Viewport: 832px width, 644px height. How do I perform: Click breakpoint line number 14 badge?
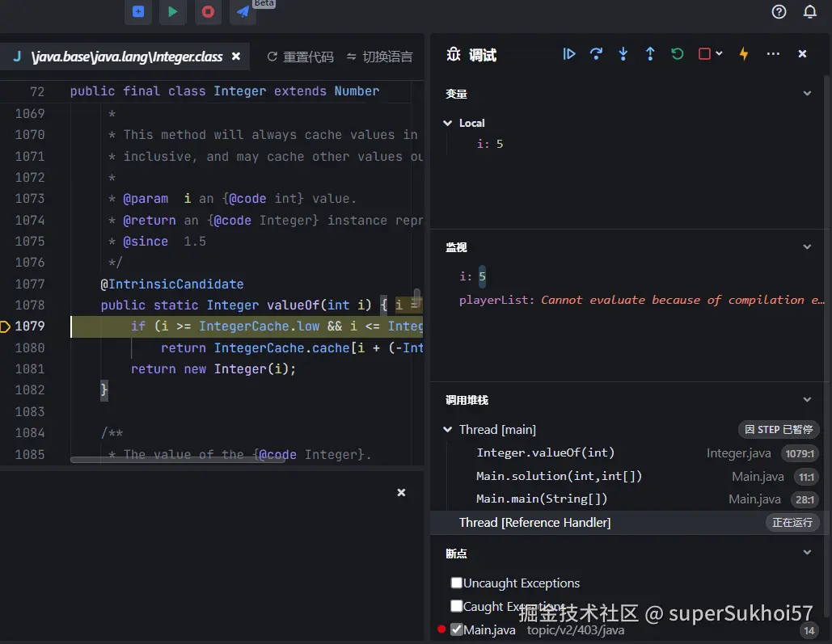[x=809, y=630]
